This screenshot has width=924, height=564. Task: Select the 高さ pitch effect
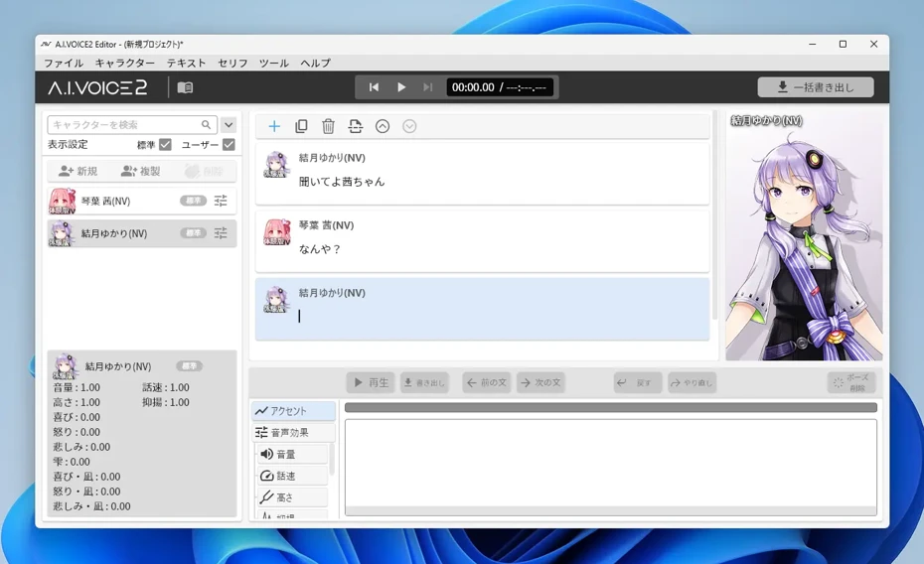pyautogui.click(x=292, y=497)
